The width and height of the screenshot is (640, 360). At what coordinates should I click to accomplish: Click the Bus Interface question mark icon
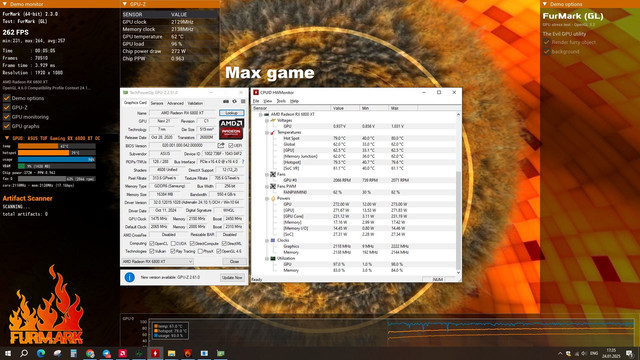[x=243, y=162]
